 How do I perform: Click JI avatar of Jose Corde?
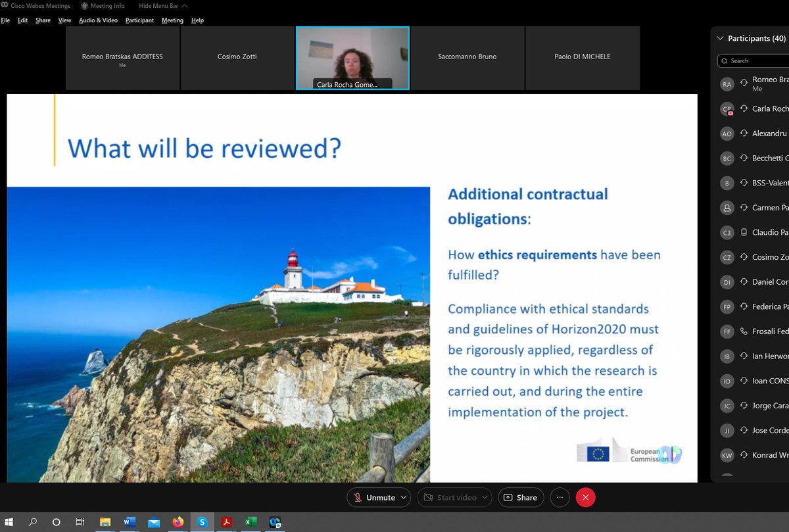(x=727, y=431)
